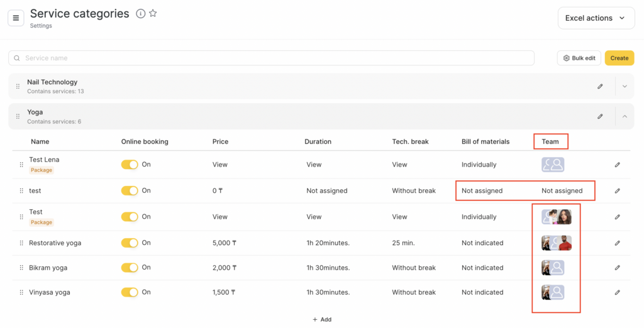The image size is (644, 328).
Task: Click the Bulk edit button
Action: click(x=579, y=58)
